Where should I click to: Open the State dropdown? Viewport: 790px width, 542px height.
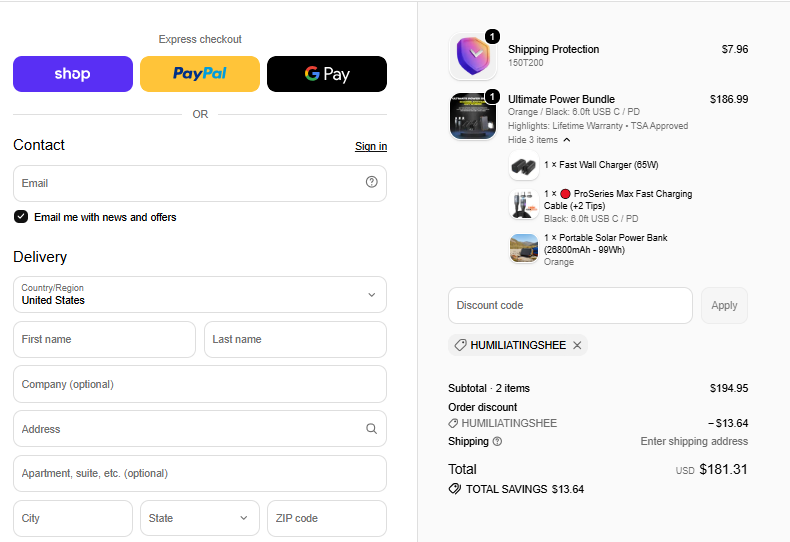point(200,518)
